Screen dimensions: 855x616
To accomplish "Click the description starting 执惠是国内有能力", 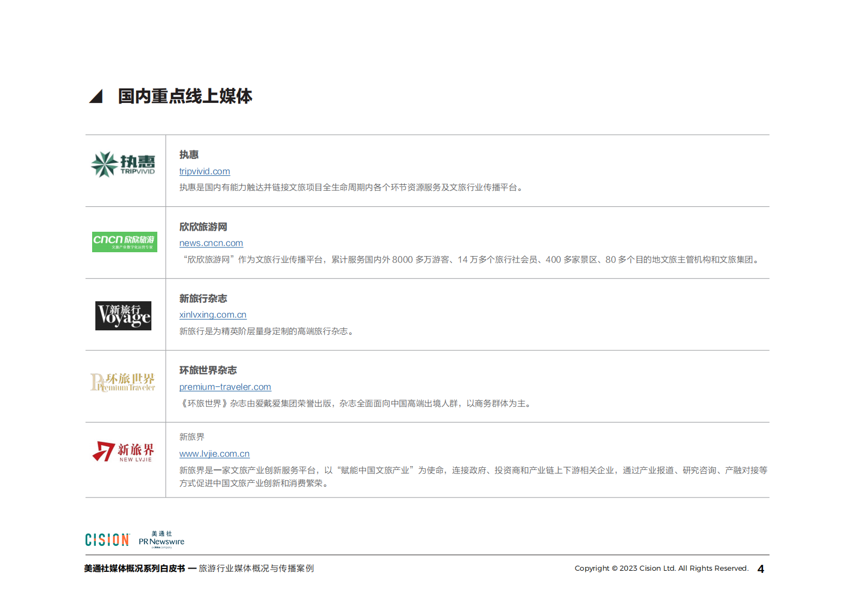I will pos(352,188).
